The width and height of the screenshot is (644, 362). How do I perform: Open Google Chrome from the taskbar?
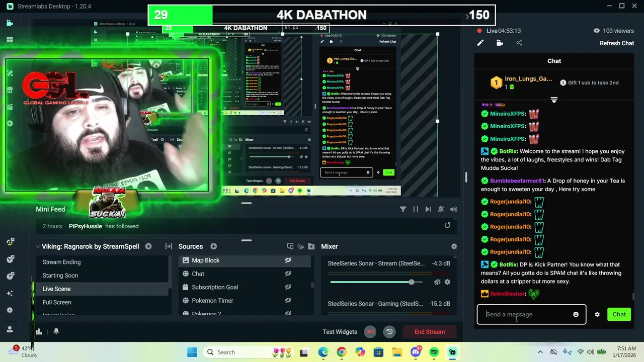(341, 352)
